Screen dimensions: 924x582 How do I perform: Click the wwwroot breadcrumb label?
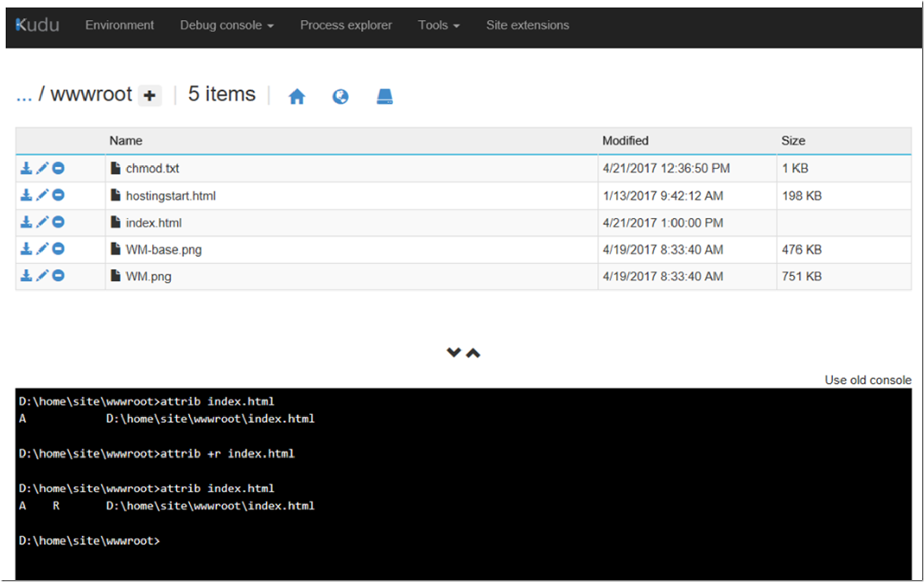91,94
